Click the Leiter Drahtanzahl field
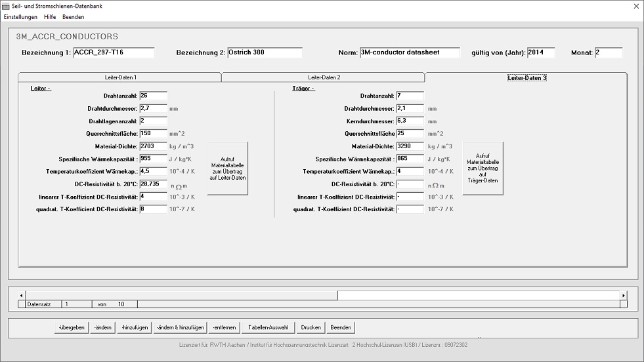The image size is (644, 362). tap(153, 96)
